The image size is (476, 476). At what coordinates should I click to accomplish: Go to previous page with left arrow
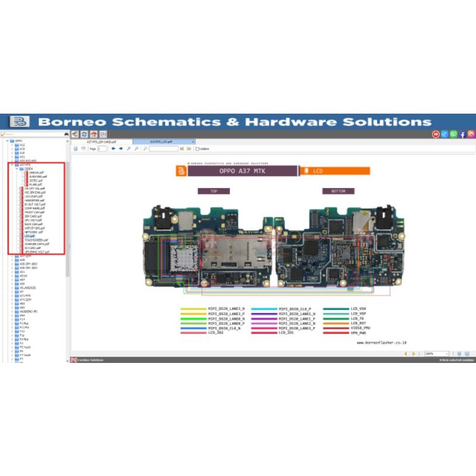(113, 149)
